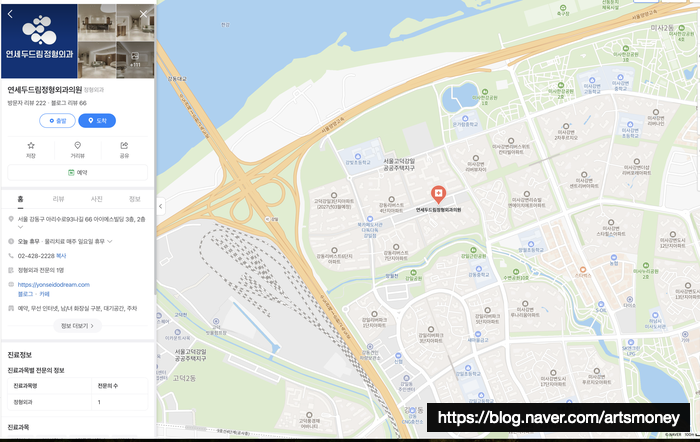Select 농협 bank marker on map
This screenshot has width=700, height=442.
pyautogui.click(x=614, y=258)
